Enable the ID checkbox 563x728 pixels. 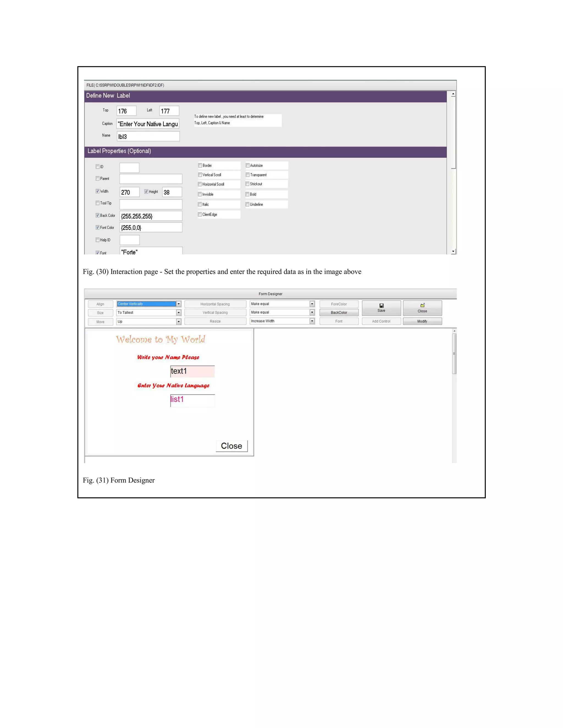pyautogui.click(x=97, y=167)
